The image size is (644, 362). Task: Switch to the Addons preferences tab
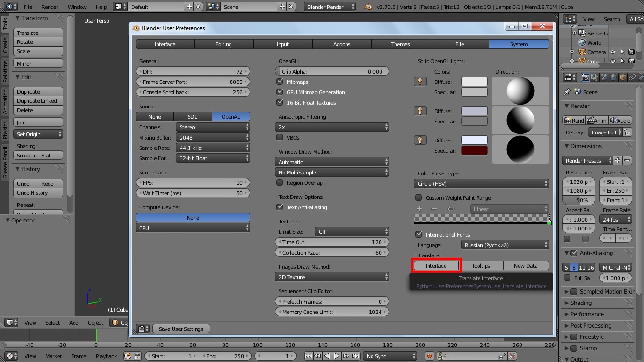(342, 44)
